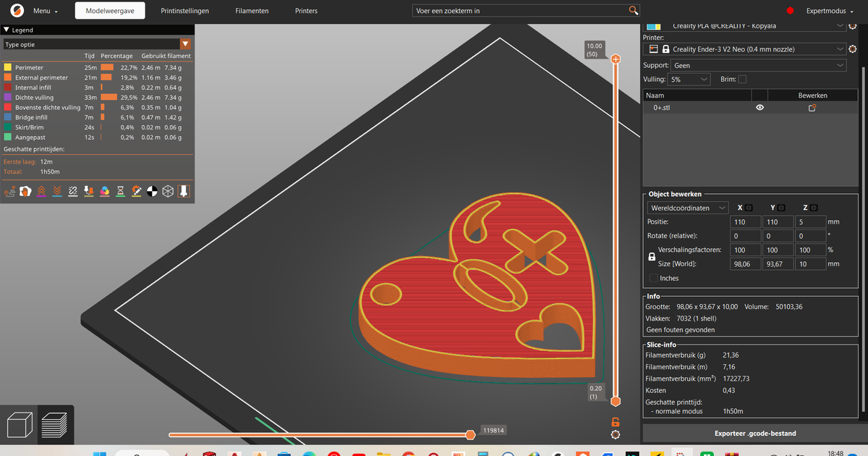The height and width of the screenshot is (456, 868).
Task: Click the search magnifier icon
Action: click(634, 11)
